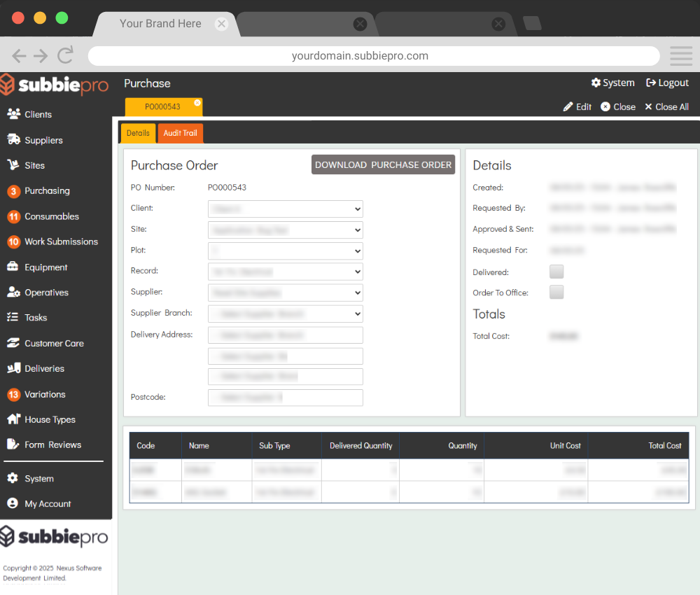This screenshot has height=595, width=700.
Task: Expand the Plot dropdown
Action: [286, 251]
